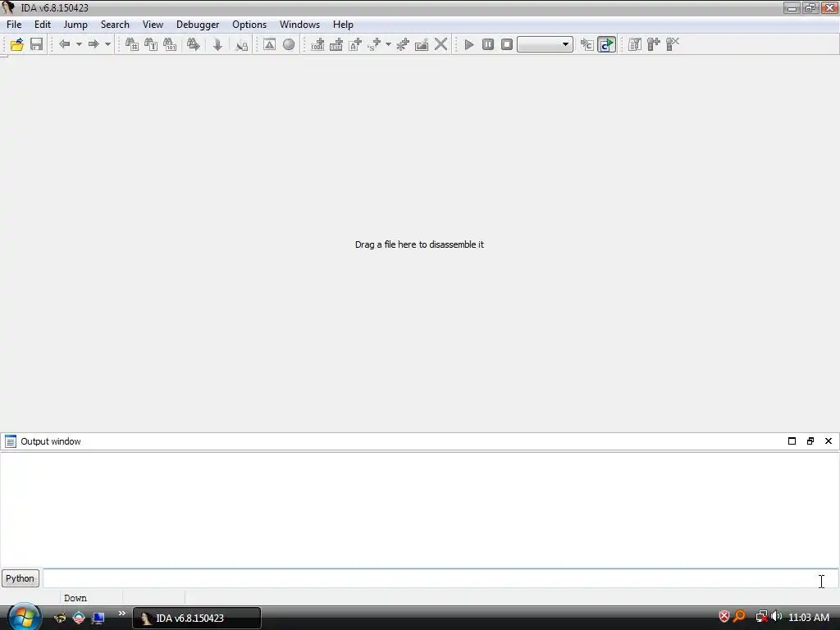Open the Search menu
Viewport: 840px width, 630px height.
tap(115, 25)
